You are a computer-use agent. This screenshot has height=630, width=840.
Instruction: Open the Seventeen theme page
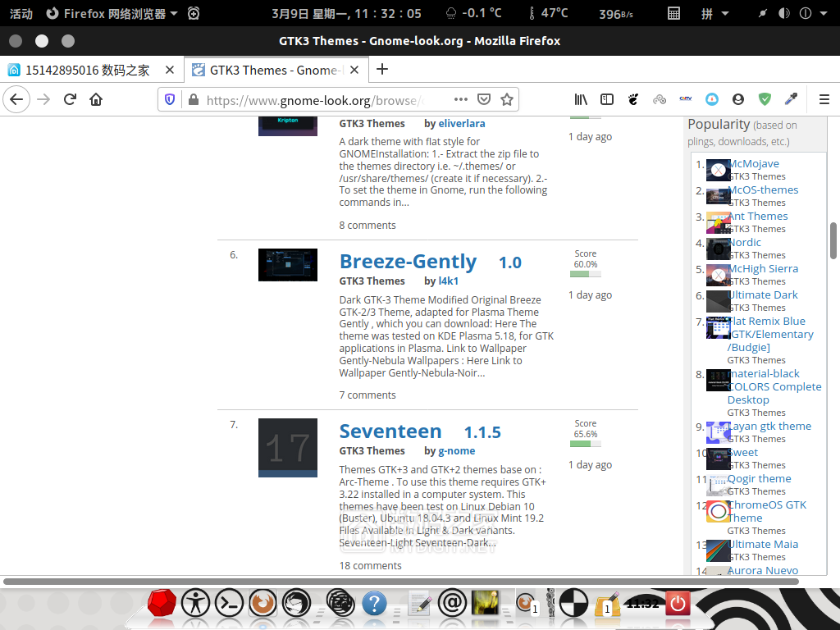(x=390, y=431)
